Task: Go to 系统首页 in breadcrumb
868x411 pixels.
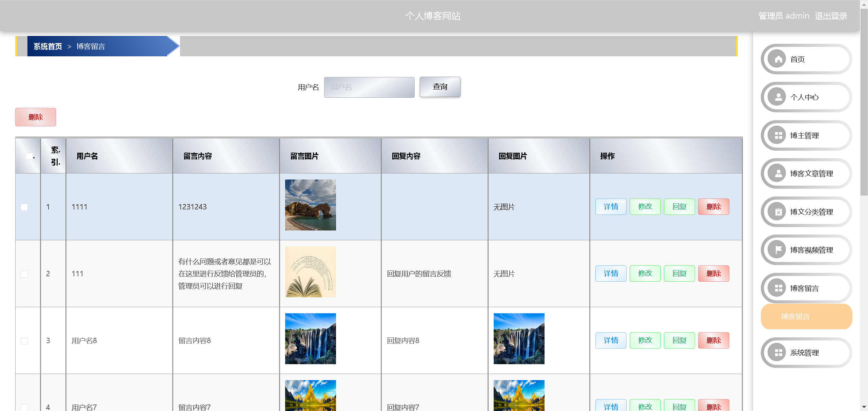Action: point(48,46)
